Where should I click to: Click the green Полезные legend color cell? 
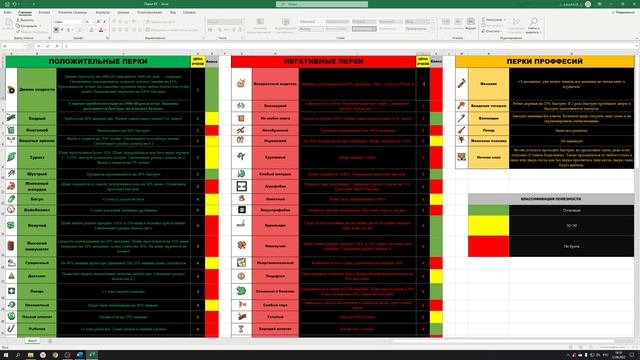pyautogui.click(x=488, y=210)
